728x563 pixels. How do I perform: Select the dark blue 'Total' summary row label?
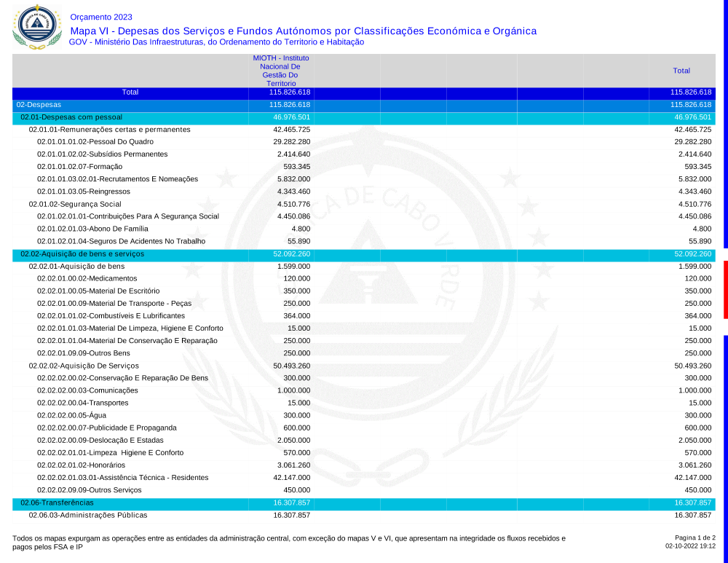point(130,92)
